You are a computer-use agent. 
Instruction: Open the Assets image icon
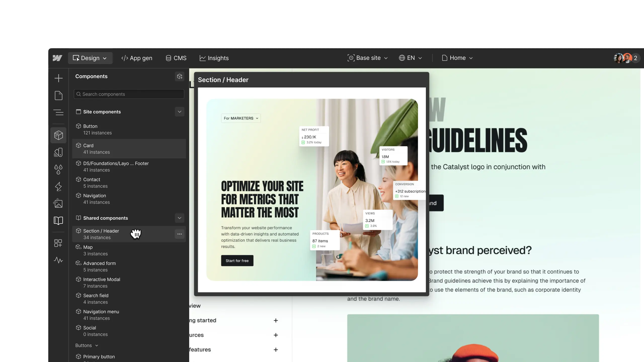point(58,203)
